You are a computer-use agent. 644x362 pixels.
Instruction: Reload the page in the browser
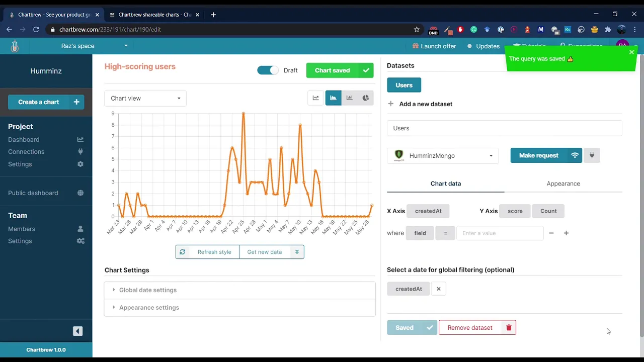pos(36,30)
